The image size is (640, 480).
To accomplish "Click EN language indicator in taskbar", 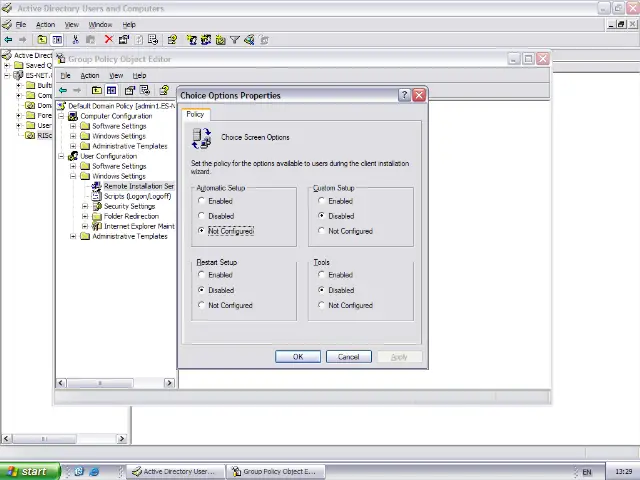I will [x=587, y=472].
